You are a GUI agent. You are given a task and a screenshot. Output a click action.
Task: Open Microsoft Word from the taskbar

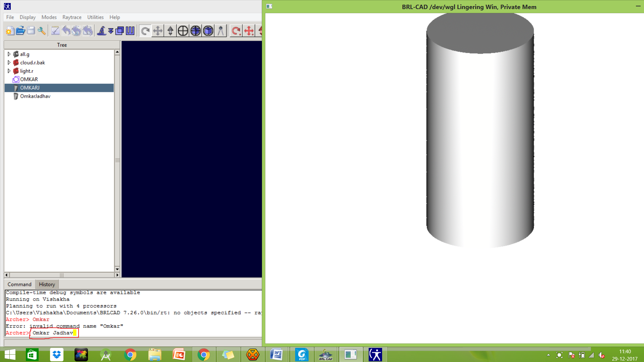[277, 355]
